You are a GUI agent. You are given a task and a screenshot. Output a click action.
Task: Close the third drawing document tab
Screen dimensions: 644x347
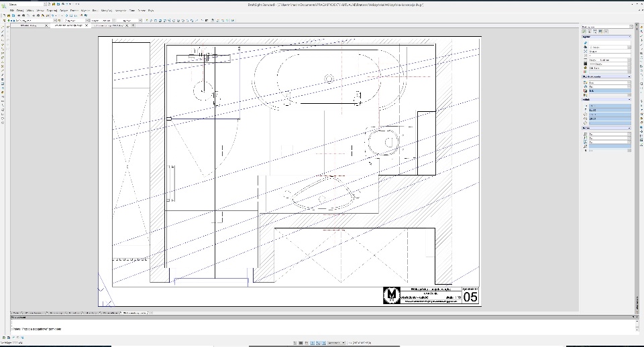127,25
